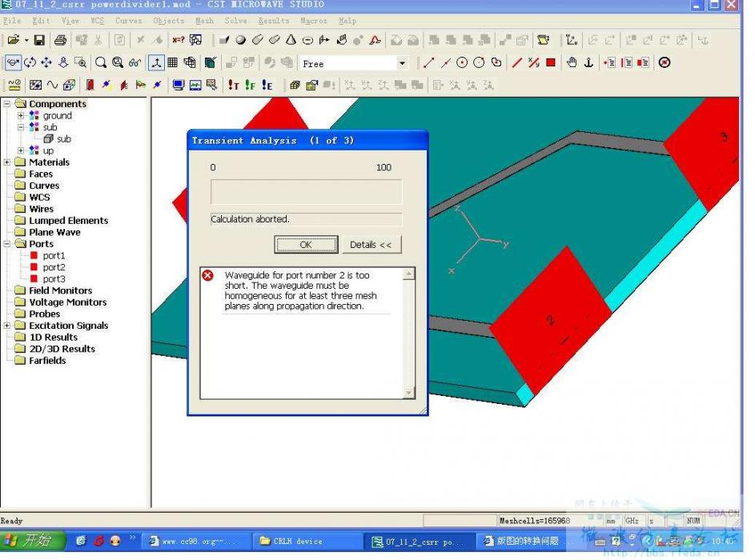
Task: Select port1 in the navigation tree
Action: click(54, 255)
